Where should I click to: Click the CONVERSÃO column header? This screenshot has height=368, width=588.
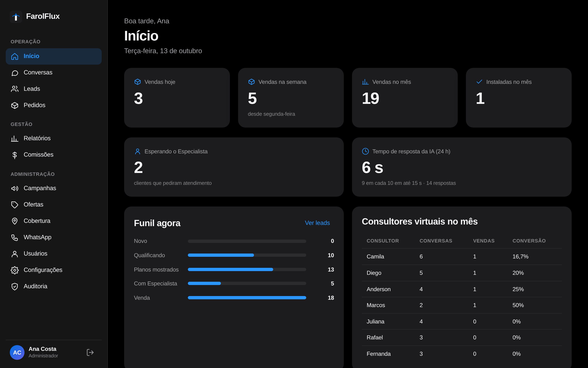coord(529,241)
